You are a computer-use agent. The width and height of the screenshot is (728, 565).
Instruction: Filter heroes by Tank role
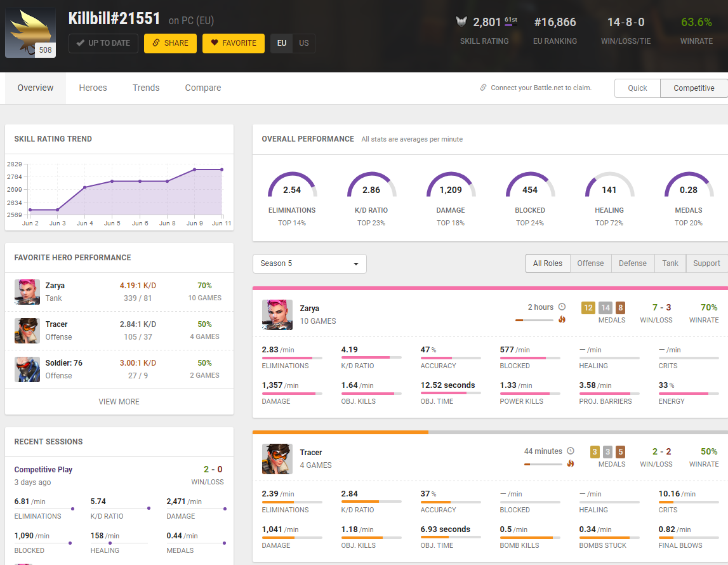[670, 263]
